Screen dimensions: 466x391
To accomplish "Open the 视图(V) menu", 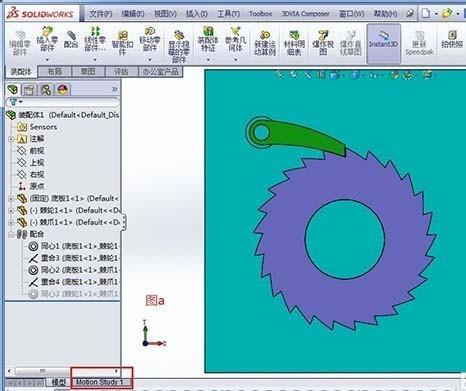I will (165, 14).
